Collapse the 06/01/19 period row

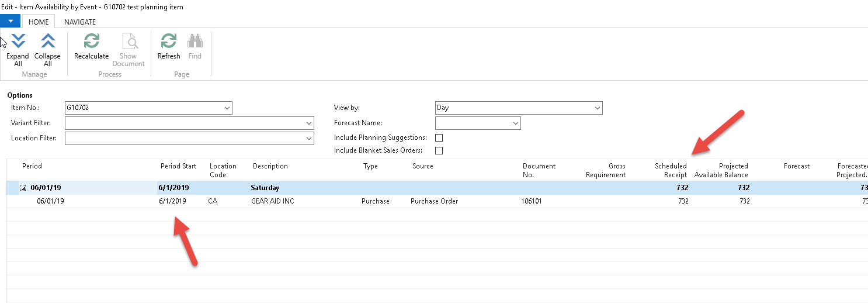(23, 188)
